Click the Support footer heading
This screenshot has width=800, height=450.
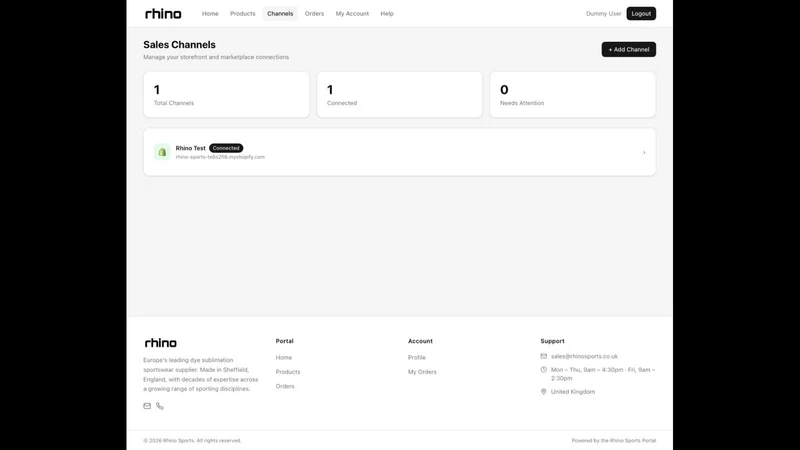click(x=552, y=341)
